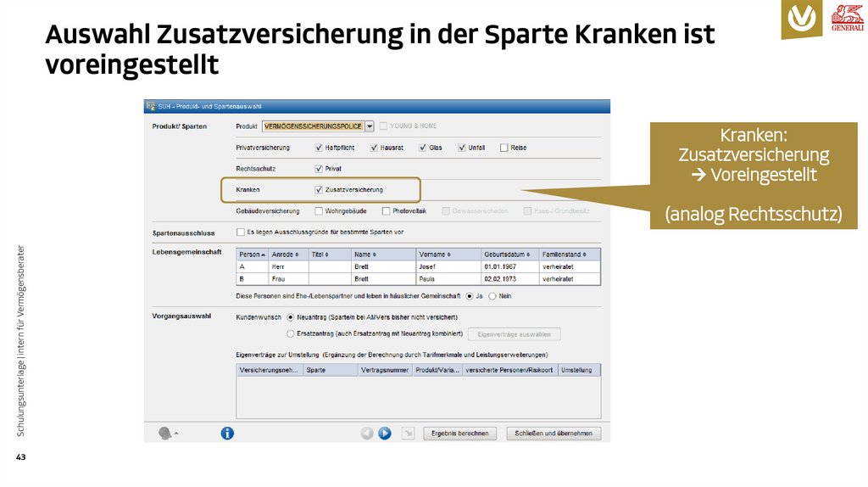Select the row for person A
Image resolution: width=868 pixels, height=487 pixels.
pyautogui.click(x=419, y=267)
